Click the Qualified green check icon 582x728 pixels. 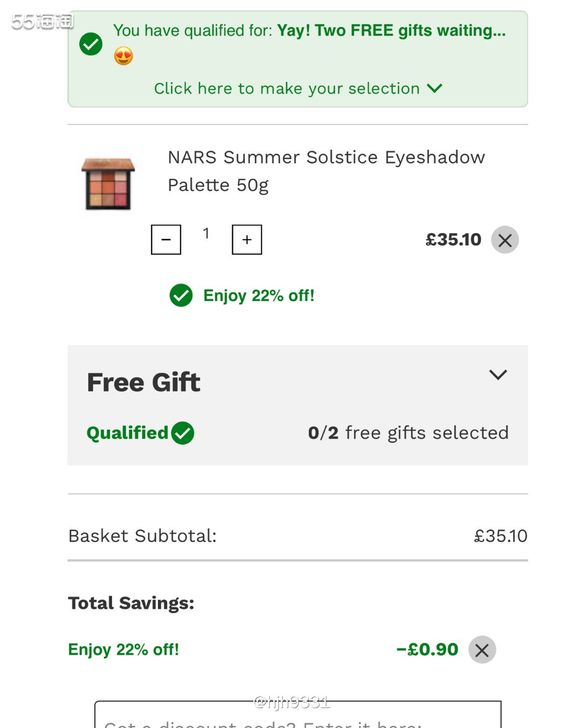point(183,433)
